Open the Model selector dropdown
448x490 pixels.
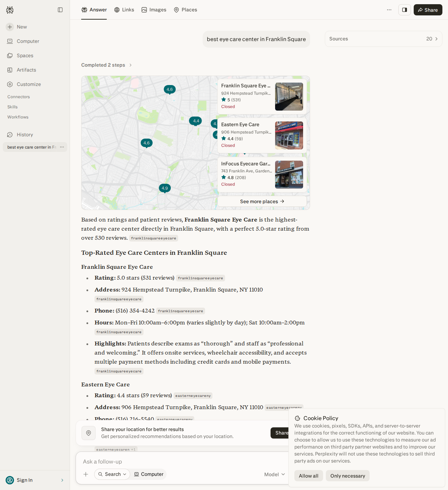point(274,474)
